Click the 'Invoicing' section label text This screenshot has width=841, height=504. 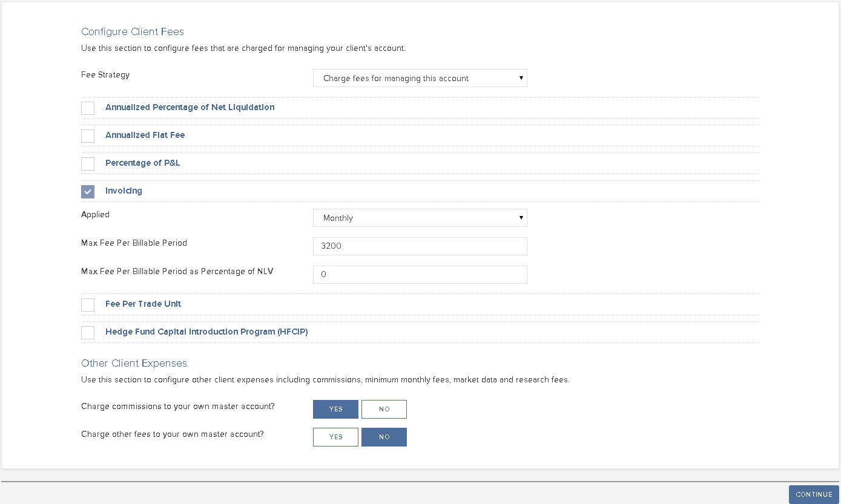coord(124,191)
